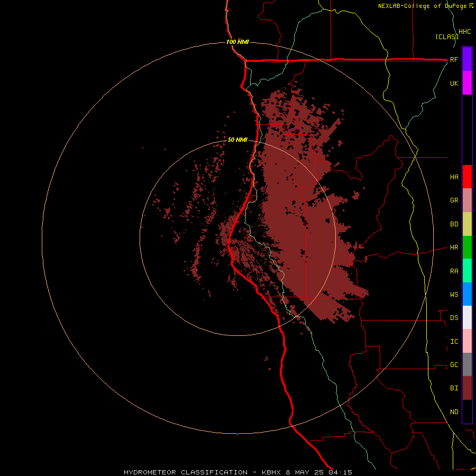Image resolution: width=476 pixels, height=476 pixels.
Task: Select the 'HR' legend label
Action: [x=454, y=248]
